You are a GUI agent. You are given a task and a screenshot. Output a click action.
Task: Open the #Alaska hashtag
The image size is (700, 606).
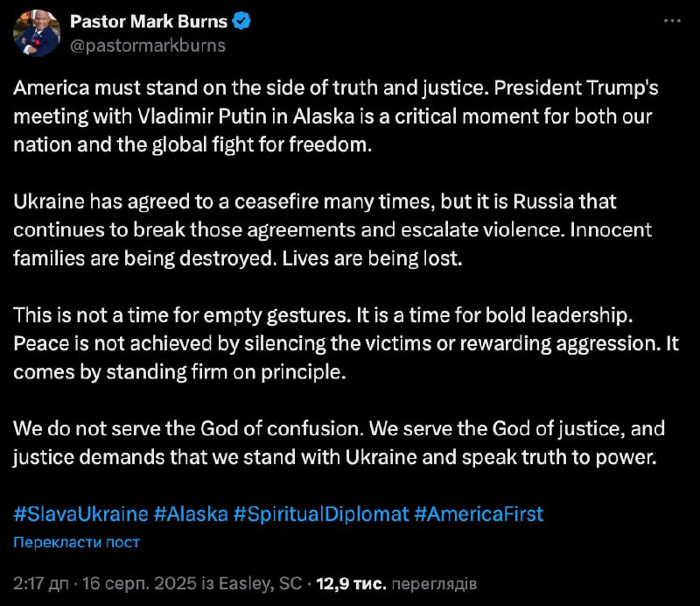click(189, 513)
